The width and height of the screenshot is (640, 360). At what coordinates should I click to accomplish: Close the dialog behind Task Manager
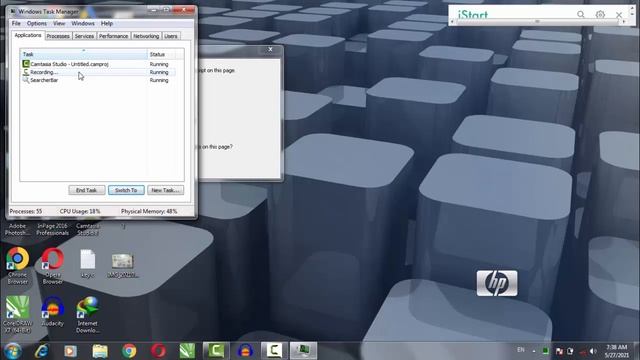pos(270,49)
